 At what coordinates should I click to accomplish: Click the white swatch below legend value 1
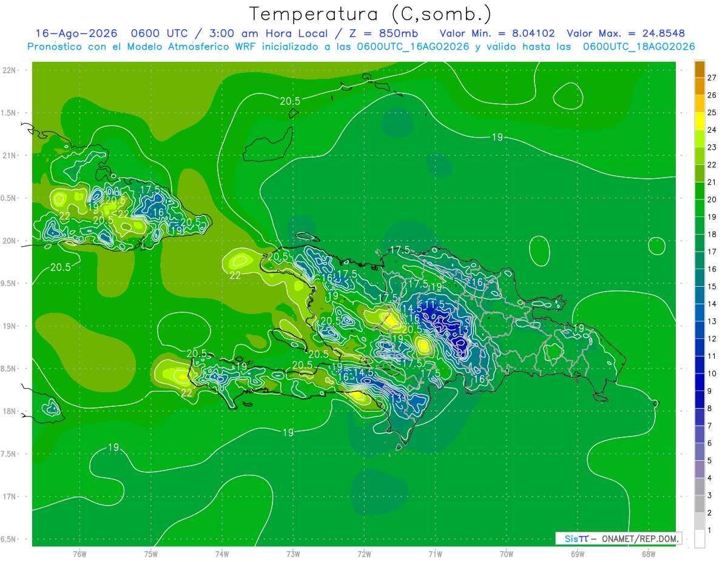point(699,539)
